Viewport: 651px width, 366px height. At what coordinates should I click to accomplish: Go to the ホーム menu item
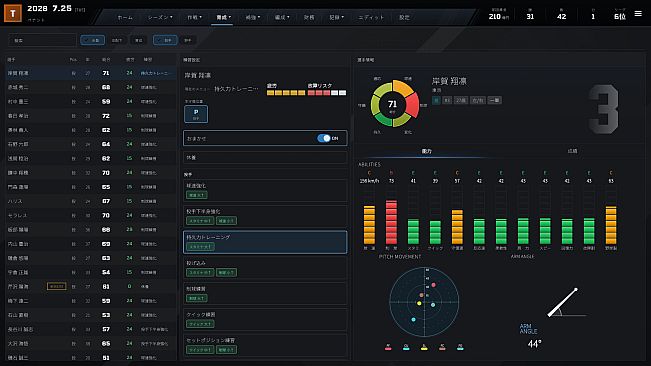pos(125,17)
